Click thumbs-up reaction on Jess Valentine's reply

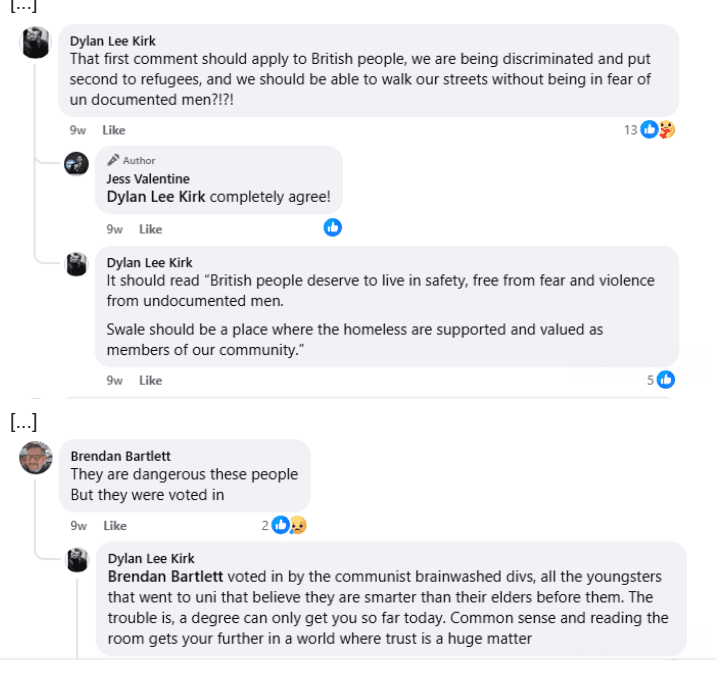333,228
